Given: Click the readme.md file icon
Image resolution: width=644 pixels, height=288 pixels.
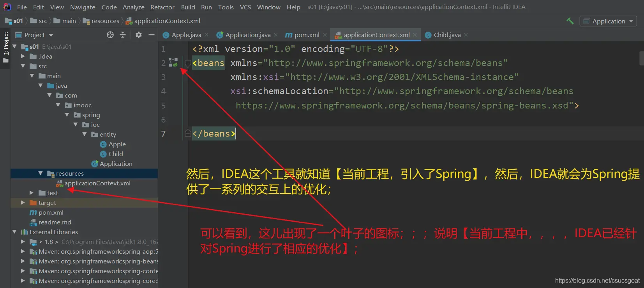Looking at the screenshot, I should pos(33,222).
